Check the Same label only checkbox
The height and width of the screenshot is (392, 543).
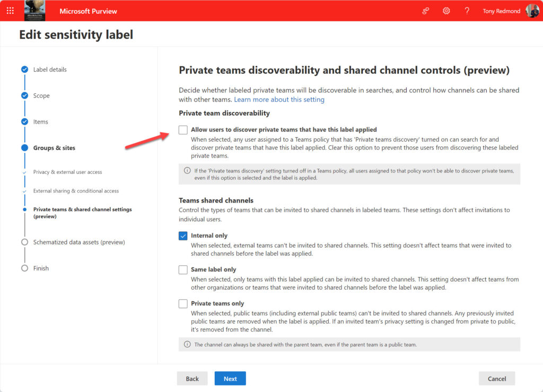tap(183, 270)
